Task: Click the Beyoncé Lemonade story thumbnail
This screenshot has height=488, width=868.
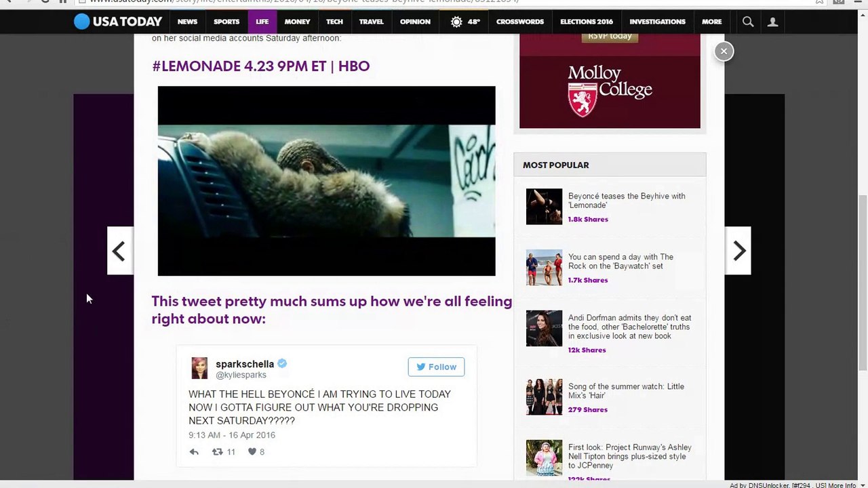Action: [544, 207]
